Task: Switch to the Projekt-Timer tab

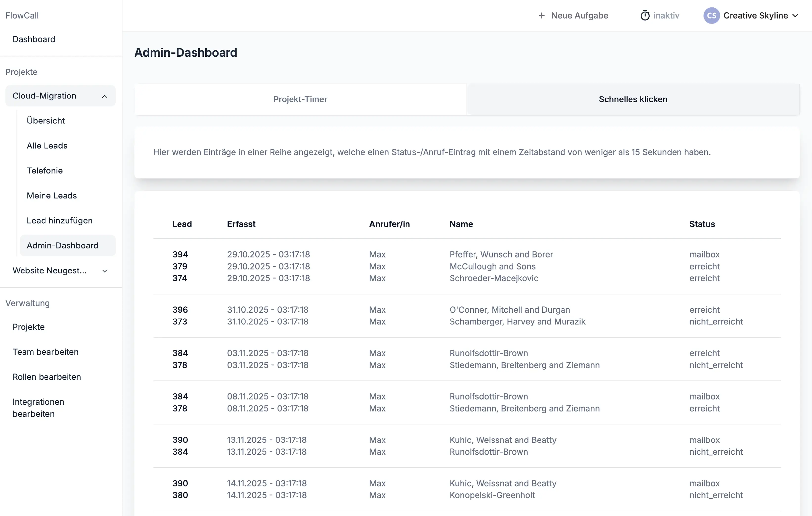Action: pos(300,99)
